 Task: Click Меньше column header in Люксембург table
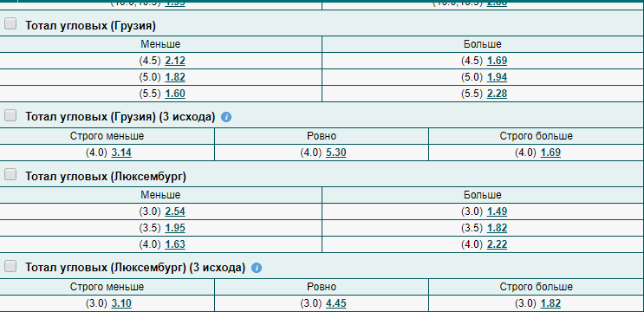point(160,195)
